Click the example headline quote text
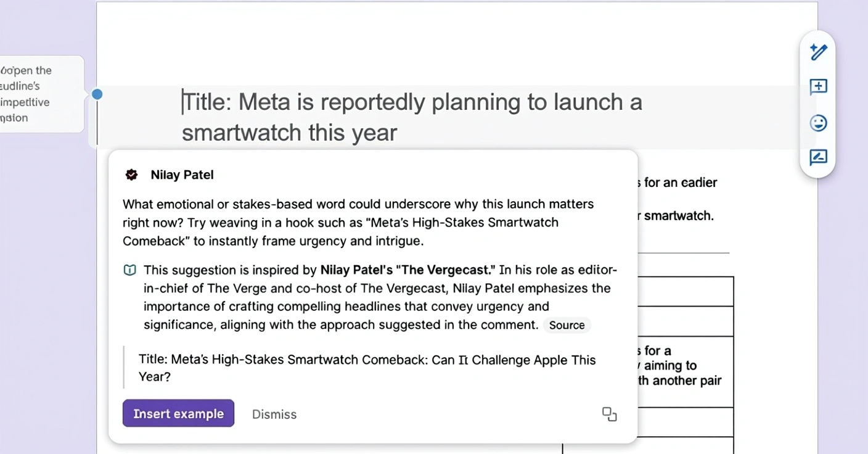This screenshot has width=868, height=454. pos(367,368)
